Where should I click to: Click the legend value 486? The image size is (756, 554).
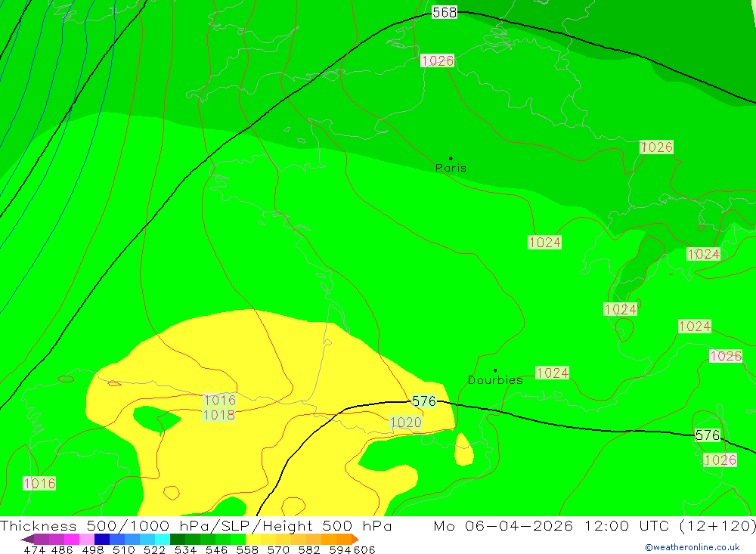(x=62, y=549)
